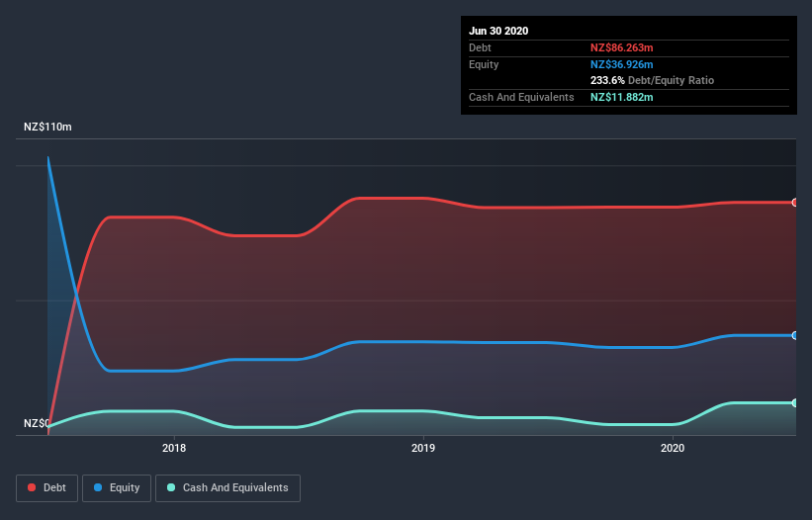Toggle the Equity series legend button
812x520 pixels.
117,488
